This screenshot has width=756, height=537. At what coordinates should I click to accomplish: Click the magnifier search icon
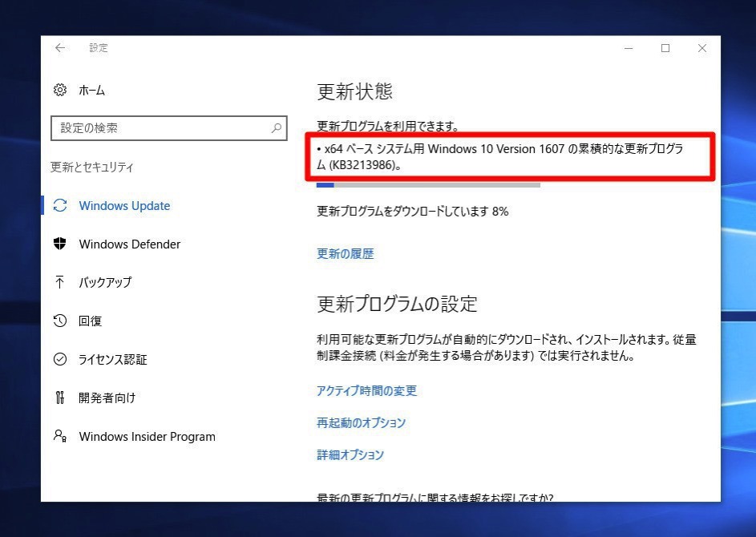click(x=277, y=128)
